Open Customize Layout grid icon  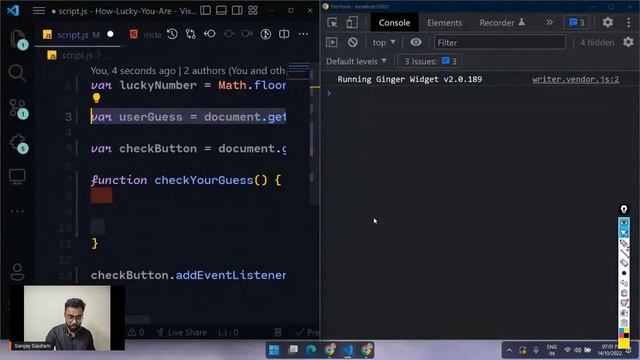(x=253, y=11)
